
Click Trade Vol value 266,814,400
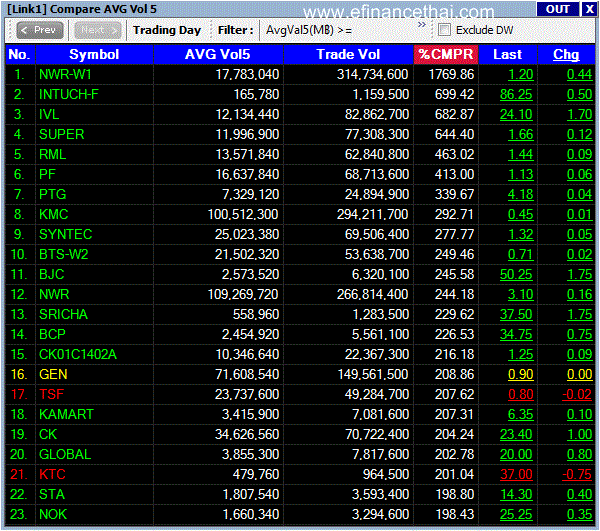click(x=373, y=294)
